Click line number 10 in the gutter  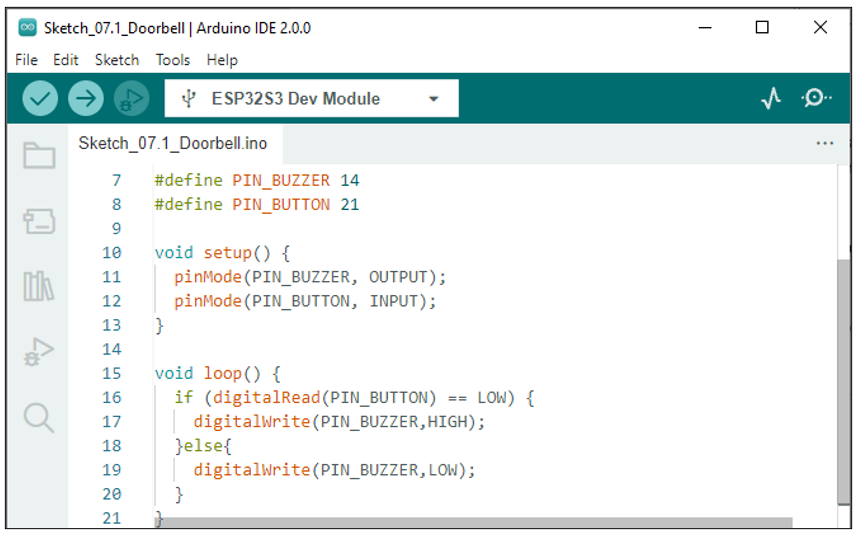pyautogui.click(x=112, y=253)
